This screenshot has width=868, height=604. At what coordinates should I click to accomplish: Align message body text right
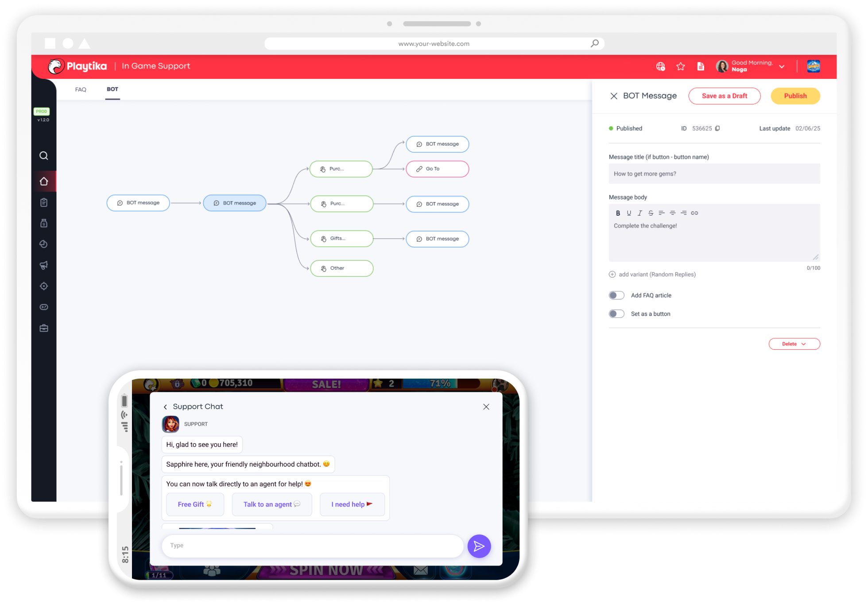684,213
